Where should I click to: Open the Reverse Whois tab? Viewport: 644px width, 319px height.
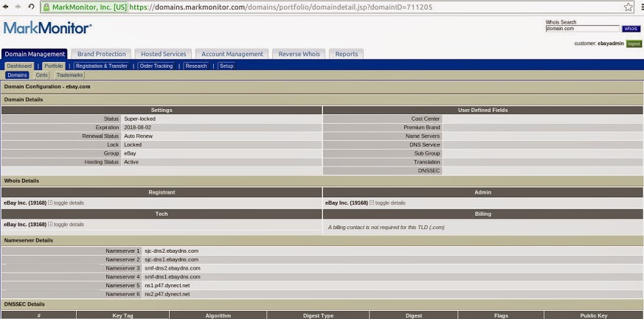(x=299, y=54)
